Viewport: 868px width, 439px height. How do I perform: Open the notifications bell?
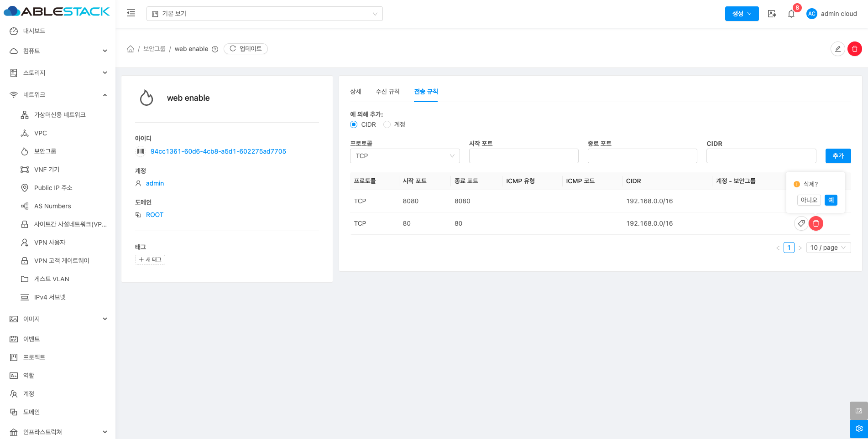click(791, 14)
